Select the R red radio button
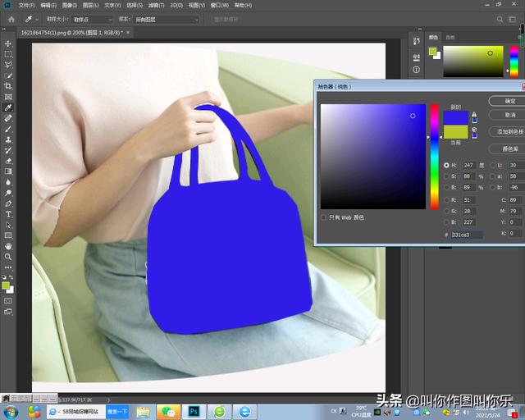 (446, 199)
